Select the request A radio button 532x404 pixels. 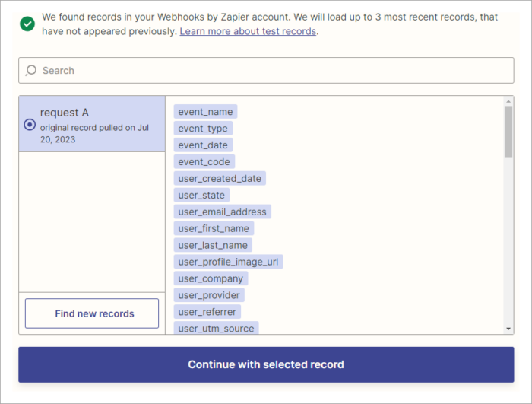coord(30,125)
